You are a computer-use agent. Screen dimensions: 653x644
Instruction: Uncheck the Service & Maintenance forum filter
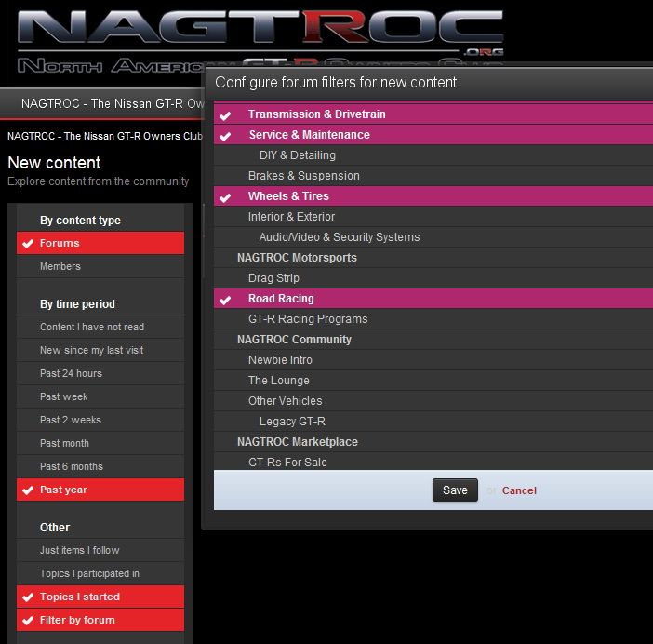pos(433,135)
